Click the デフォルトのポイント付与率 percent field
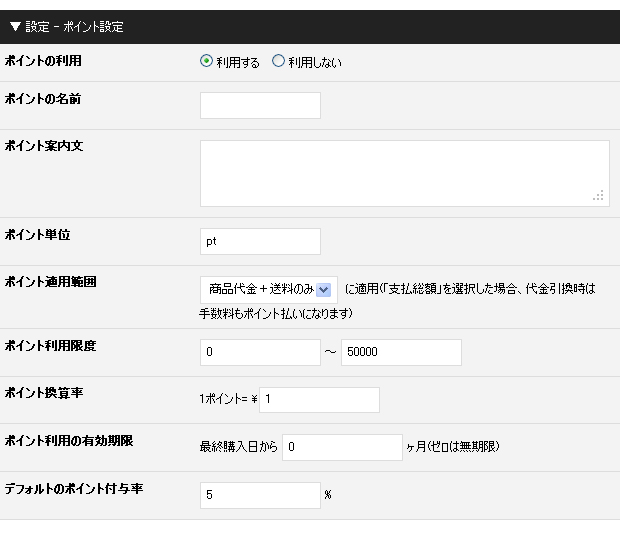The height and width of the screenshot is (540, 620). (260, 495)
